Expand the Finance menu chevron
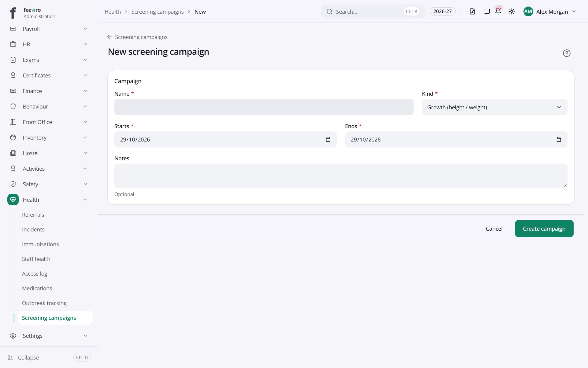 [x=85, y=91]
